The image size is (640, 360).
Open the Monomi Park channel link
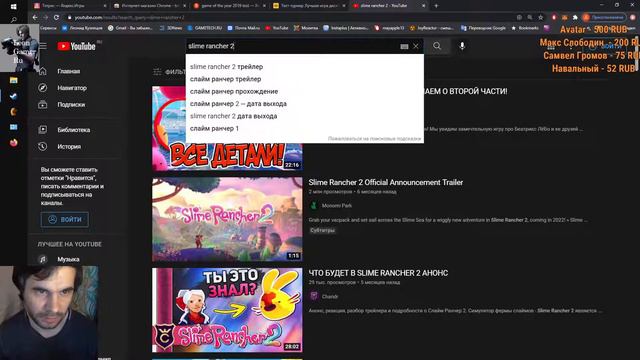tap(337, 206)
